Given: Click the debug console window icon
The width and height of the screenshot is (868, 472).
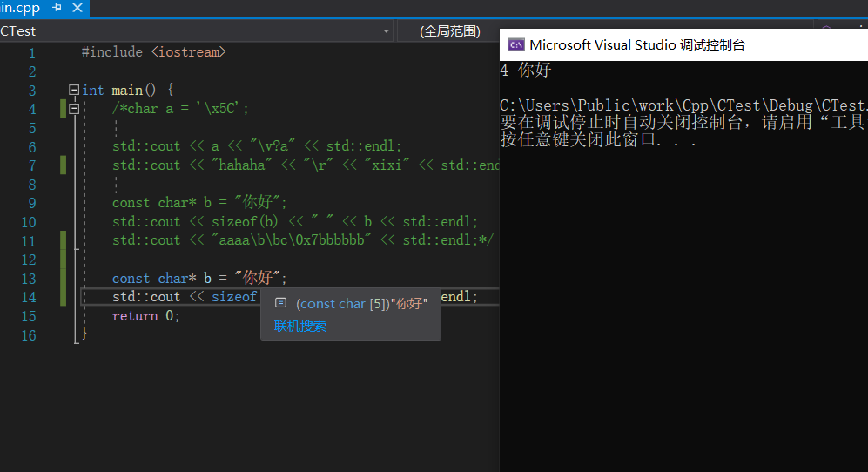Looking at the screenshot, I should (515, 44).
